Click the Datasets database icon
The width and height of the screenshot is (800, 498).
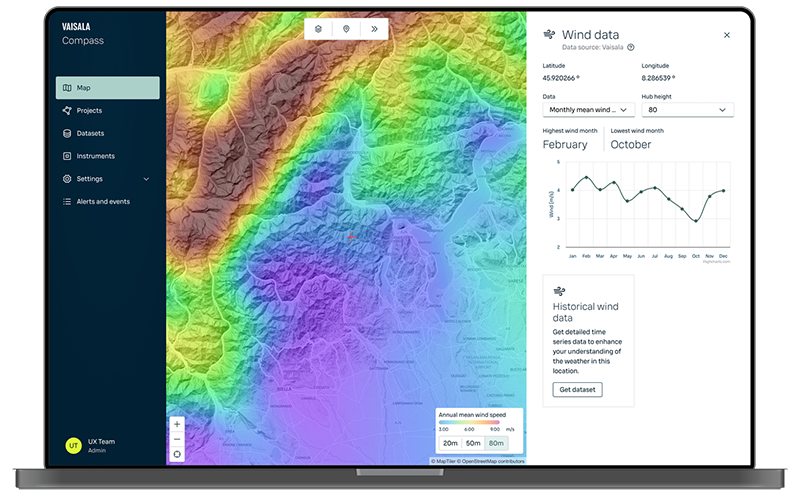[x=67, y=133]
